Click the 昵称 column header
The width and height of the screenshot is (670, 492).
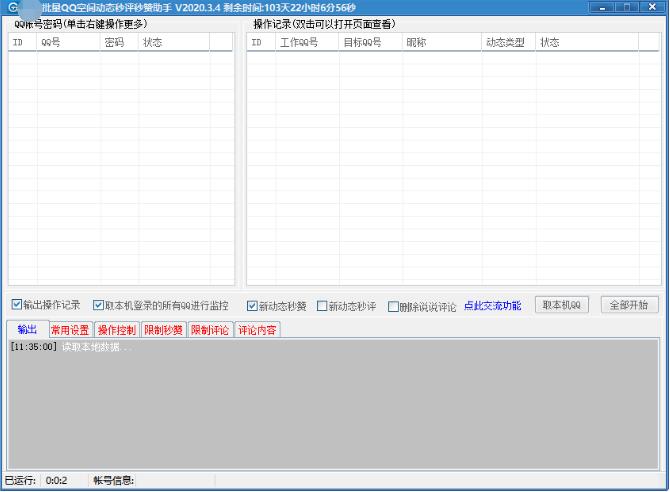pos(442,42)
